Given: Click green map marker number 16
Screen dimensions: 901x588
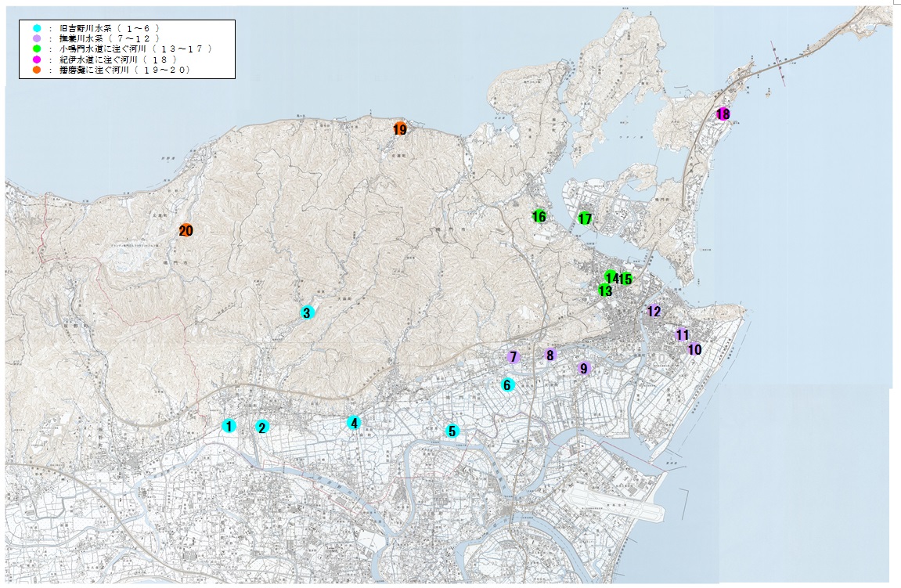Looking at the screenshot, I should pyautogui.click(x=539, y=216).
